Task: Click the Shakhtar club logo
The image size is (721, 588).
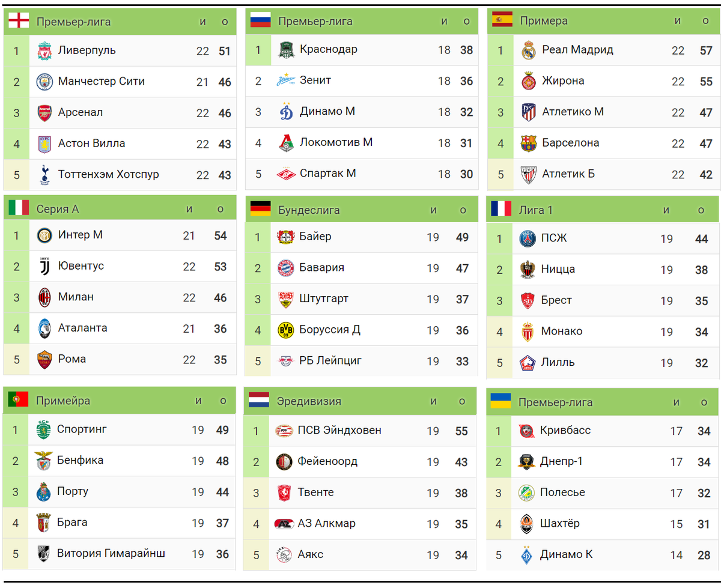Action: (x=526, y=524)
